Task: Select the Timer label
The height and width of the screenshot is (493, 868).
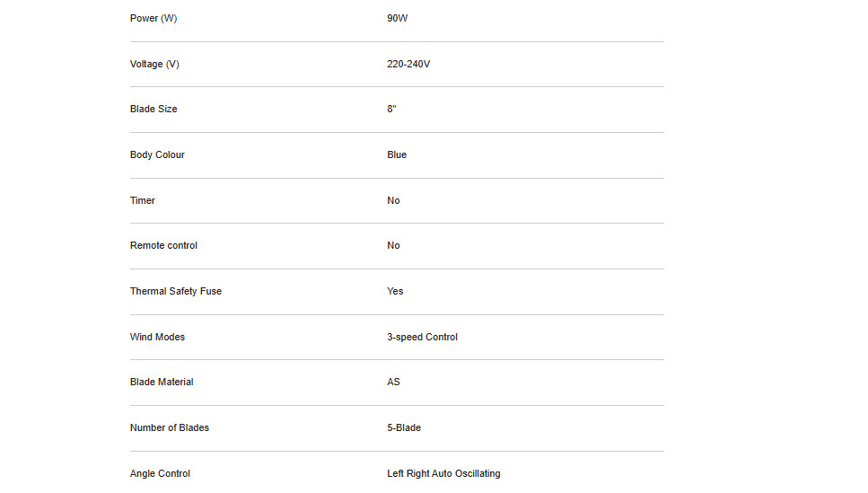Action: point(142,200)
